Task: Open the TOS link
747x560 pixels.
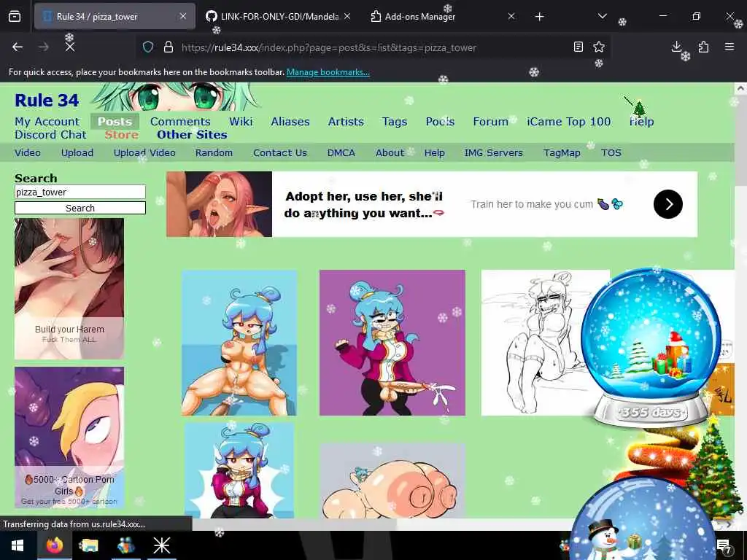Action: 611,153
